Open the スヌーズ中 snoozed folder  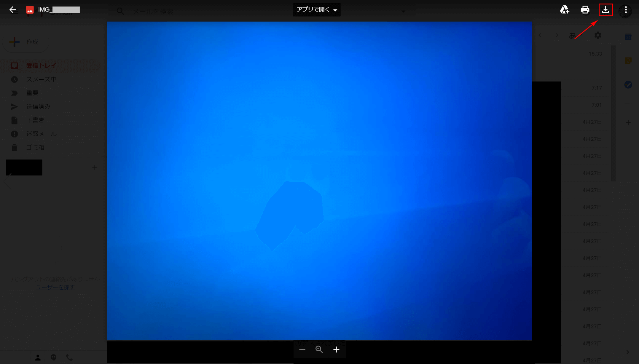tap(41, 79)
